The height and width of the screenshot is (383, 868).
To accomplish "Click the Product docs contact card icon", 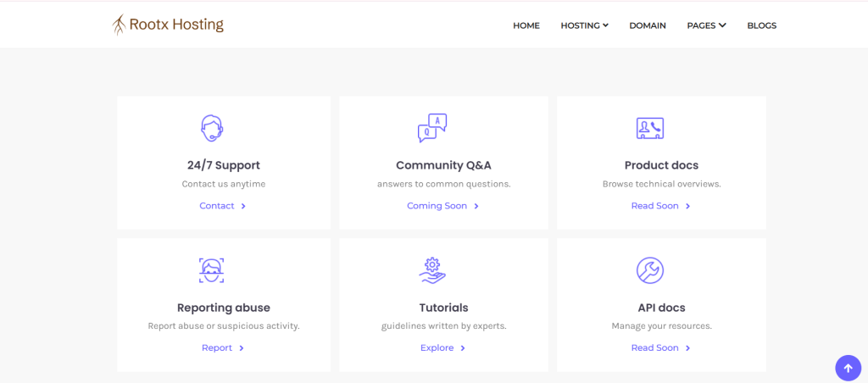I will pyautogui.click(x=650, y=128).
